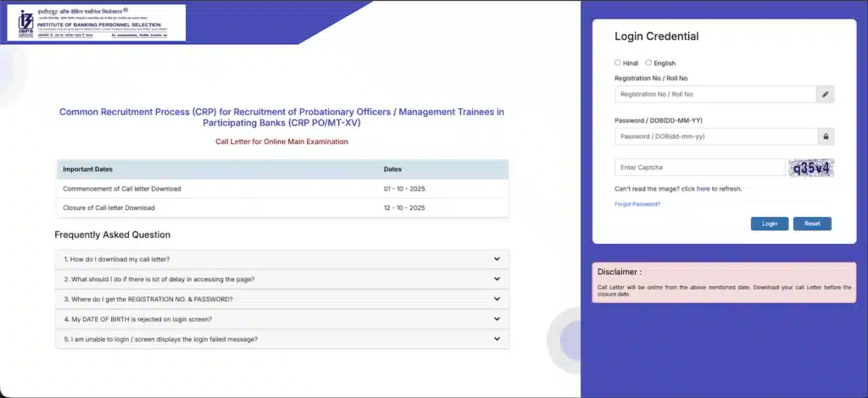Screen dimensions: 868x398
Task: Click chevron on 'lot of delay' FAQ row
Action: (497, 279)
